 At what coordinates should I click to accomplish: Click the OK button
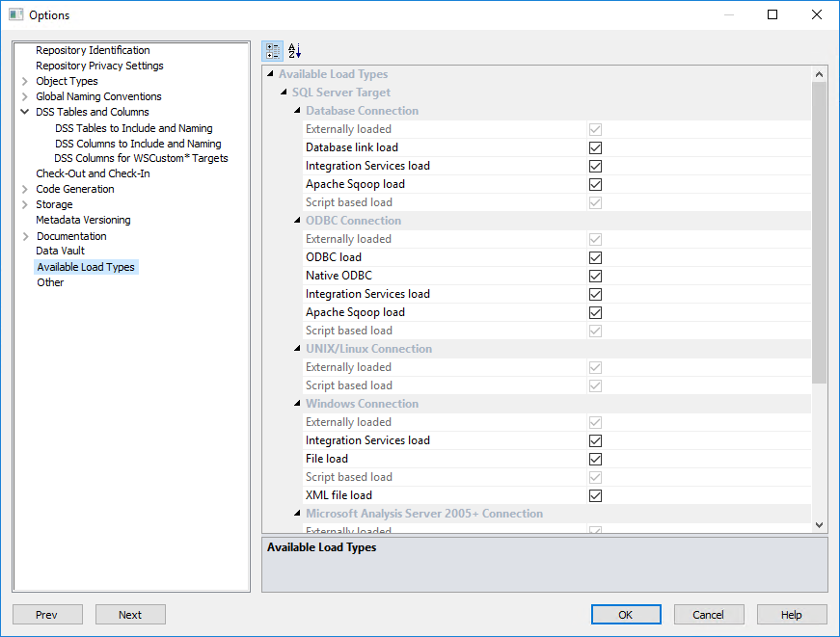tap(626, 615)
